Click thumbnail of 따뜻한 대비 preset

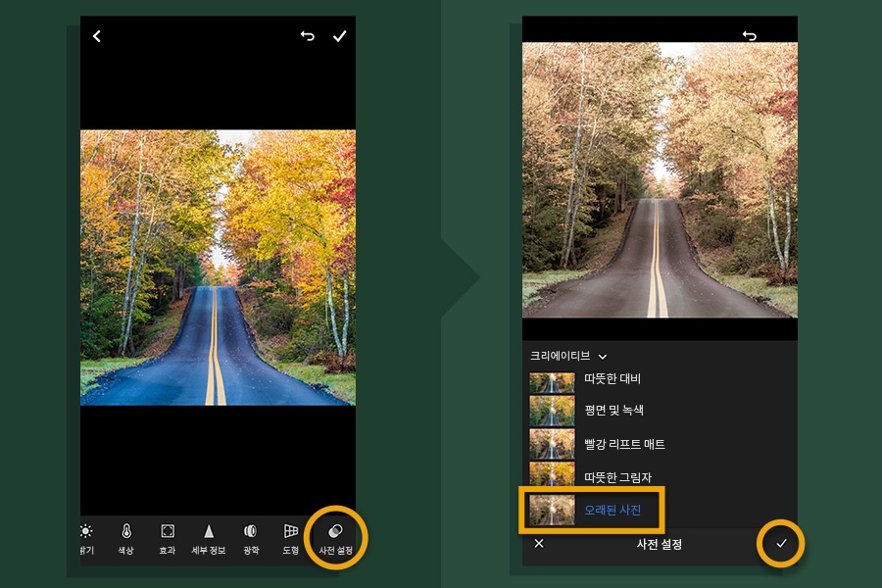pos(552,382)
